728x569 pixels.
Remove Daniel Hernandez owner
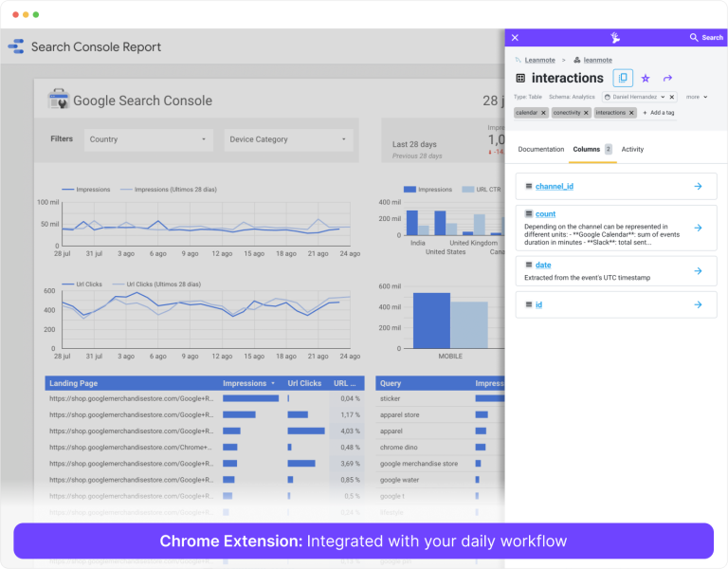pyautogui.click(x=672, y=97)
